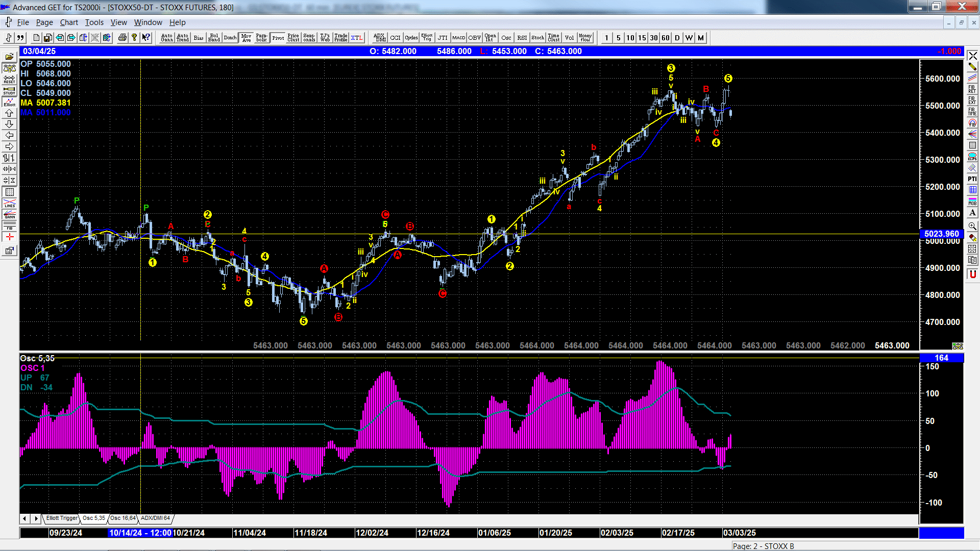This screenshot has width=980, height=551.
Task: Click the Elliott wave tool in left sidebar
Action: (9, 102)
